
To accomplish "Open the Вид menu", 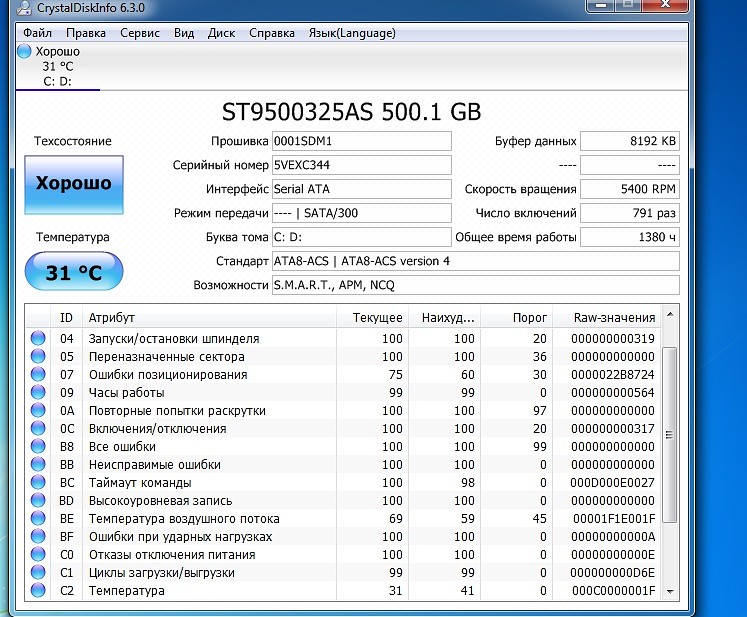I will tap(184, 33).
